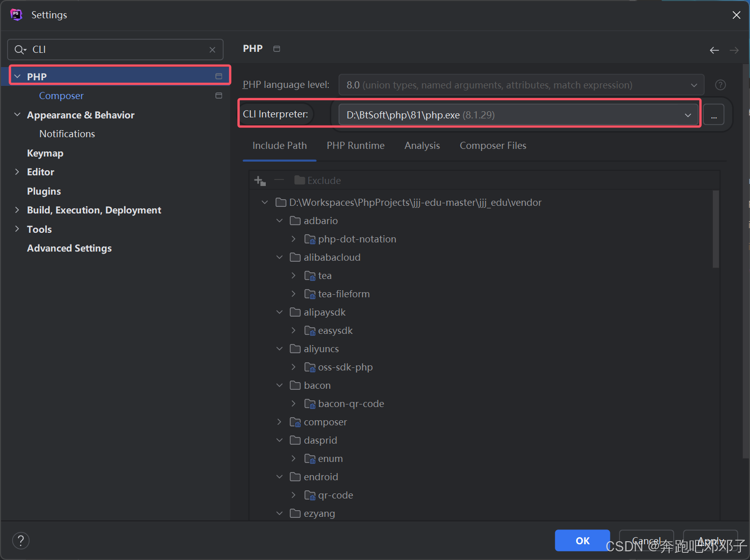
Task: Collapse the dasprid folder
Action: pyautogui.click(x=279, y=440)
